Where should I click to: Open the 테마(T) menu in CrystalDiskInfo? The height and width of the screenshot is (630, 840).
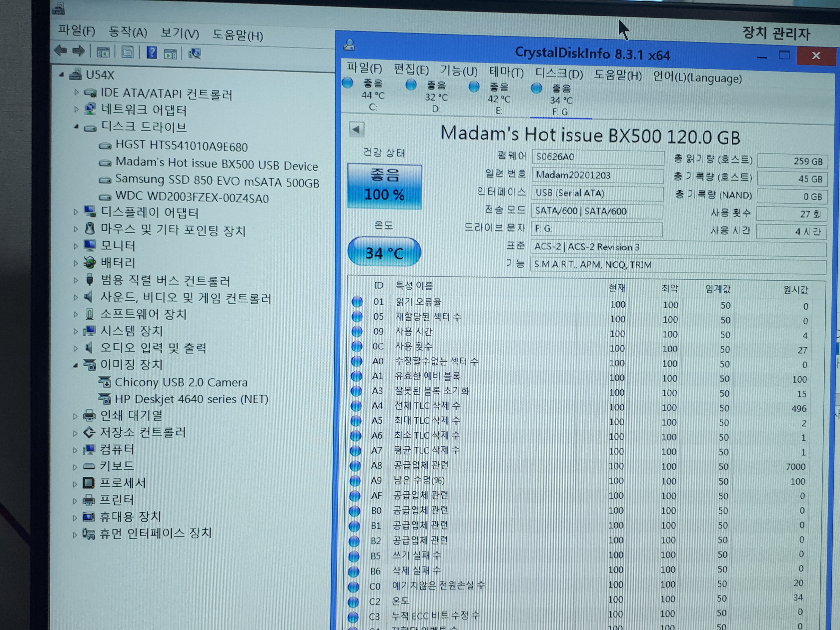click(506, 72)
